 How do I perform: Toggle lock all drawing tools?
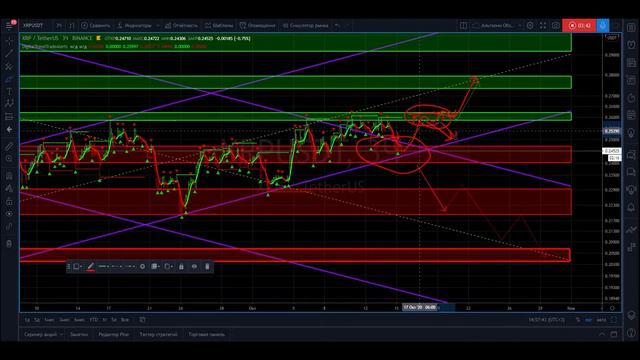tap(9, 201)
